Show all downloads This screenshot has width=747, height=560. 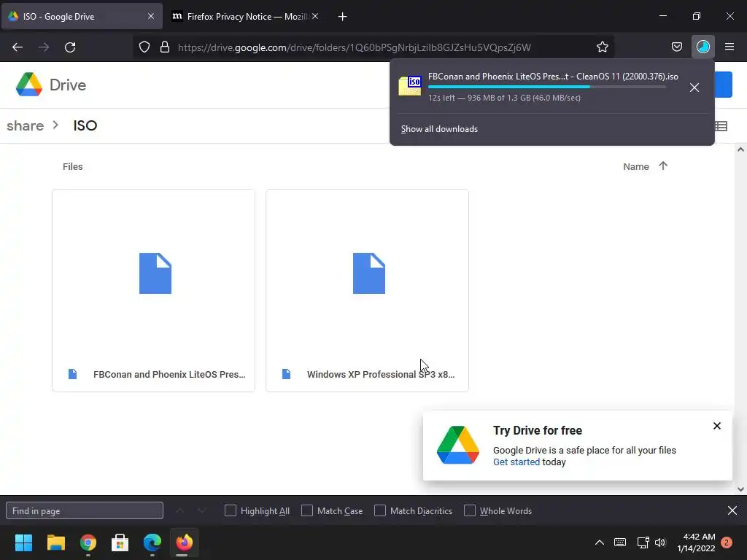pos(439,129)
